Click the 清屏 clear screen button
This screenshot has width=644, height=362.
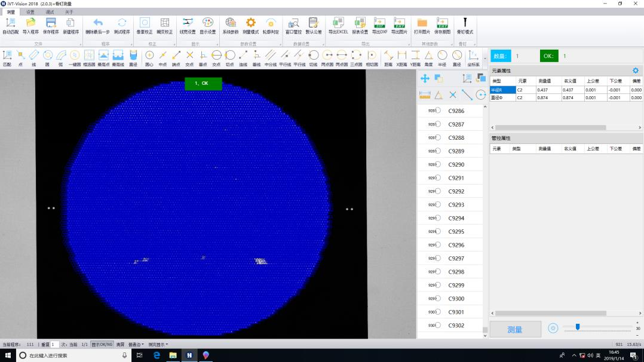[x=120, y=345]
